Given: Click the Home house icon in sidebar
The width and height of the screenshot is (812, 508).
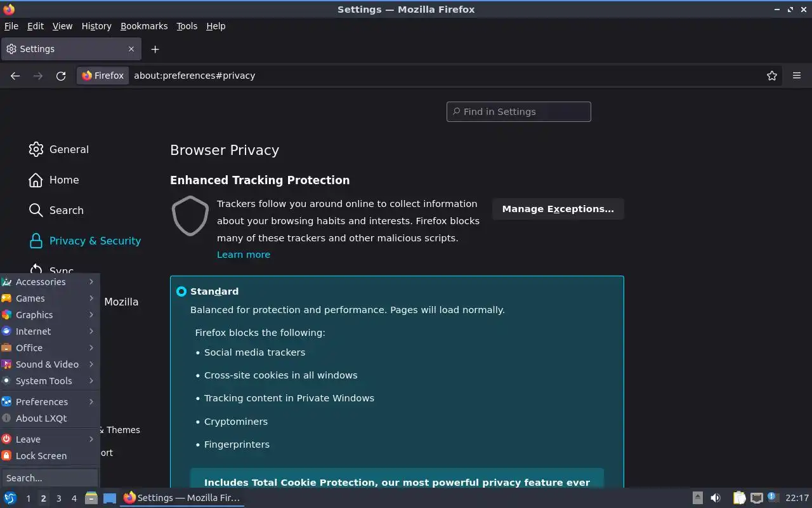Looking at the screenshot, I should pyautogui.click(x=36, y=180).
